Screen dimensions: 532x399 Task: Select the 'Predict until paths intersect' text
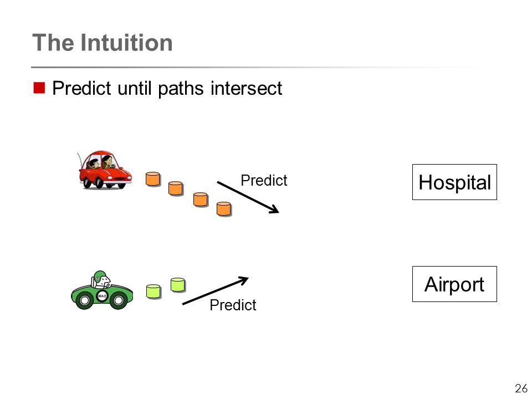(167, 89)
